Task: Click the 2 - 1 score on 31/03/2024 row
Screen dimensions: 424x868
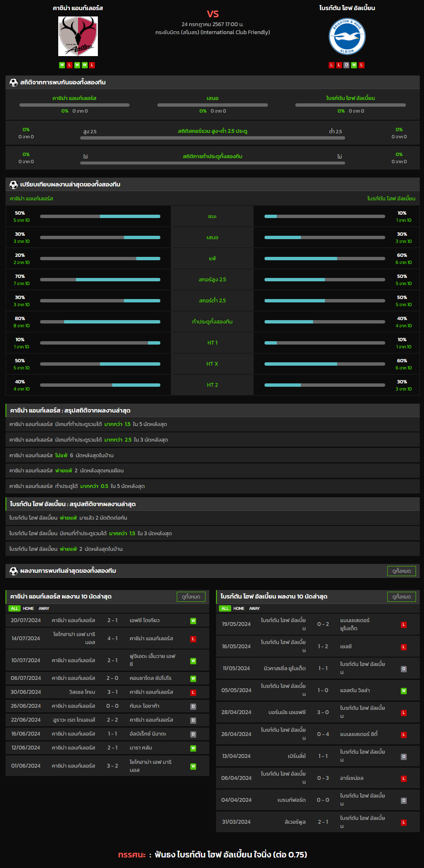Action: click(323, 822)
